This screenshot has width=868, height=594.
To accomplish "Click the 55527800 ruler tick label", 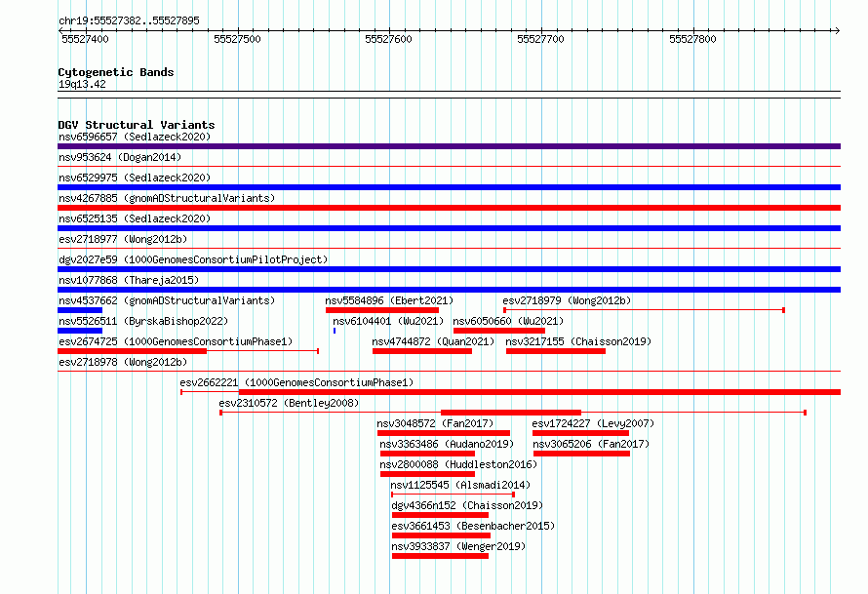I will 692,39.
